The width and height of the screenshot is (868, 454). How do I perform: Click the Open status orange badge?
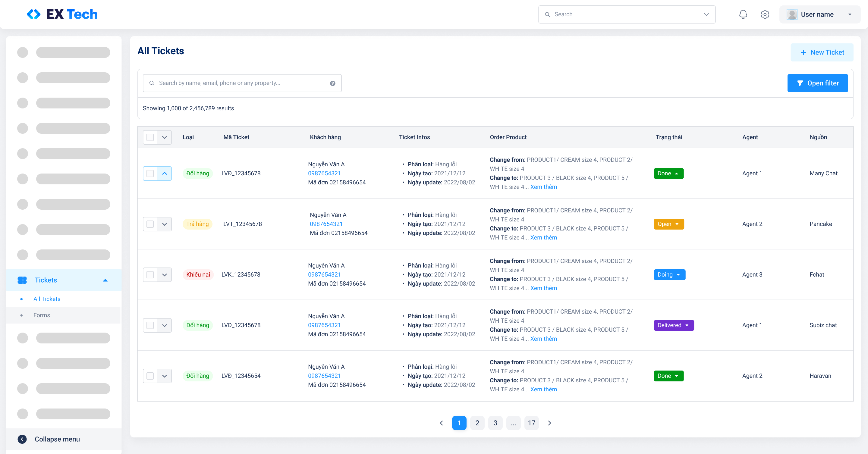(x=669, y=224)
